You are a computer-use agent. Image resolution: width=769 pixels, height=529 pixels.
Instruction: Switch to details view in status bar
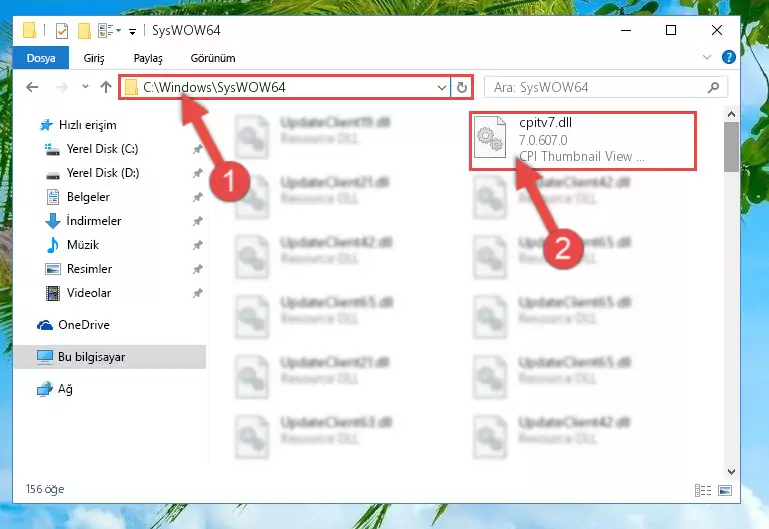point(703,490)
